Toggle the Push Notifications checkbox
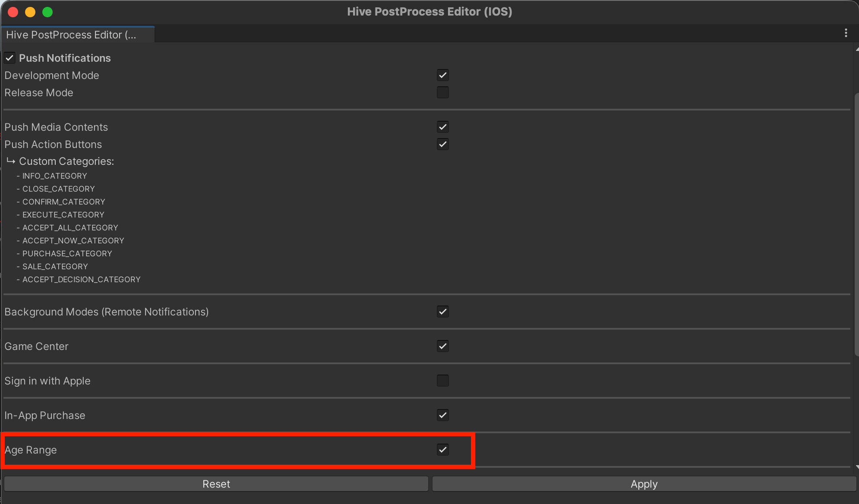859x504 pixels. tap(10, 58)
